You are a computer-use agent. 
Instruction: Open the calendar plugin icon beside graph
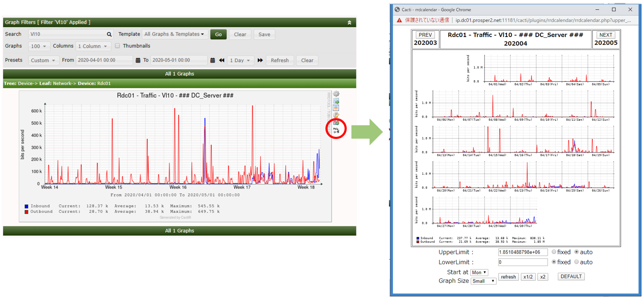coord(336,130)
